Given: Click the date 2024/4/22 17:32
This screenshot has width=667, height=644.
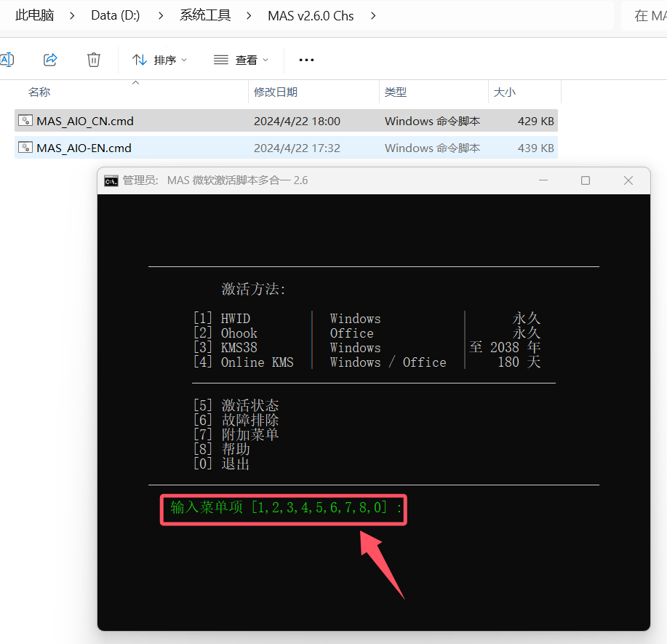Looking at the screenshot, I should click(297, 148).
